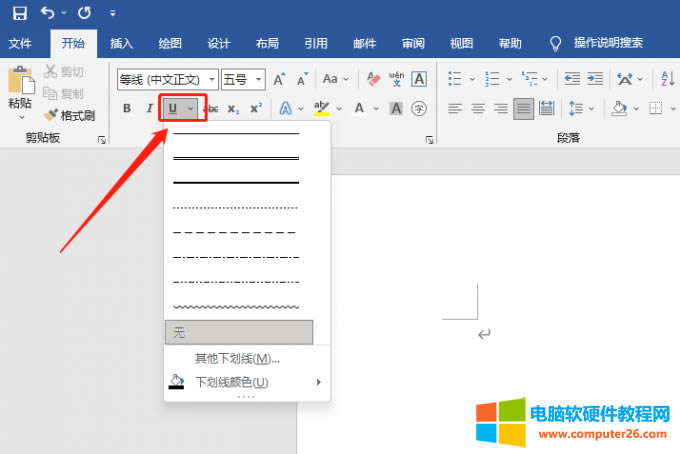This screenshot has width=680, height=454.
Task: Toggle justified paragraph alignment
Action: (523, 108)
